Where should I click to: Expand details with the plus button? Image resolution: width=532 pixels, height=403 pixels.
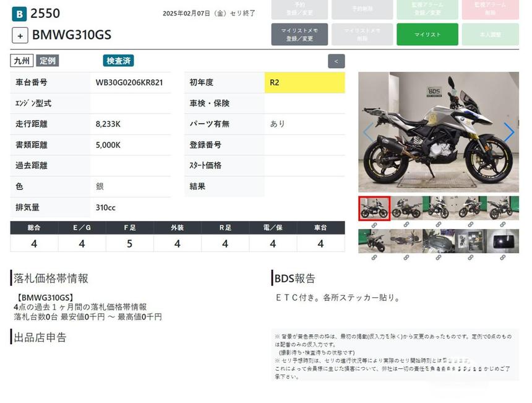(x=20, y=35)
